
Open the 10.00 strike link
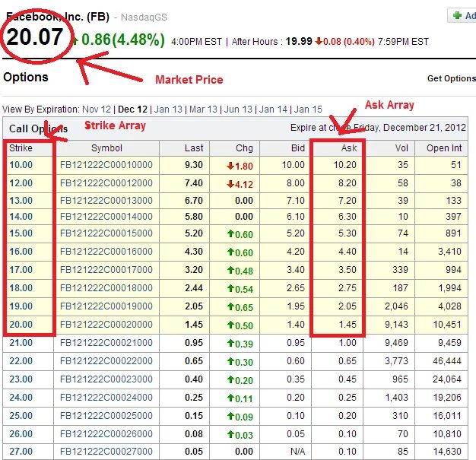coord(21,165)
